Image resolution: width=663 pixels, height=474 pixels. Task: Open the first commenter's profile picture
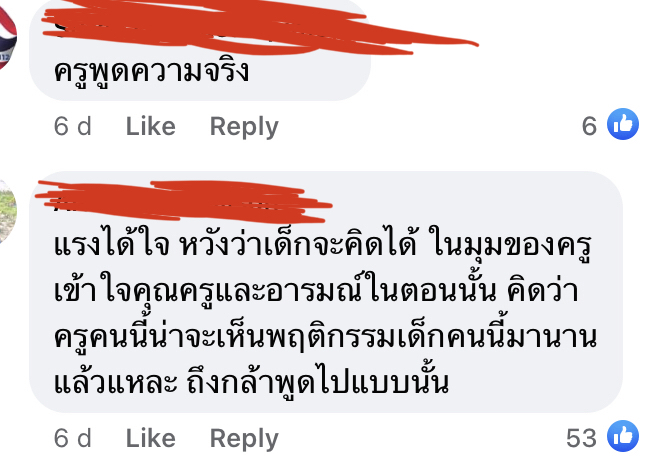click(x=8, y=36)
